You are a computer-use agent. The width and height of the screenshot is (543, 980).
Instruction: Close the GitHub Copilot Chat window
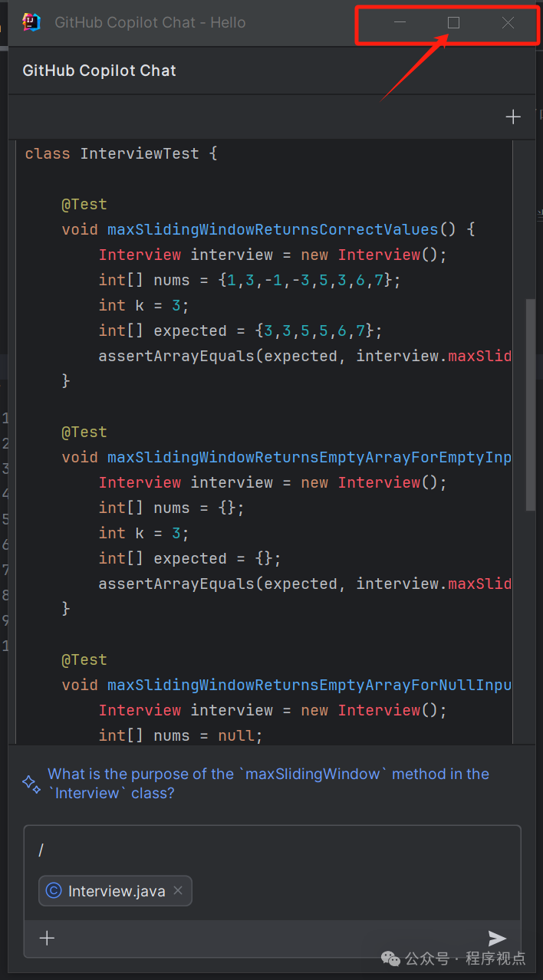(508, 22)
